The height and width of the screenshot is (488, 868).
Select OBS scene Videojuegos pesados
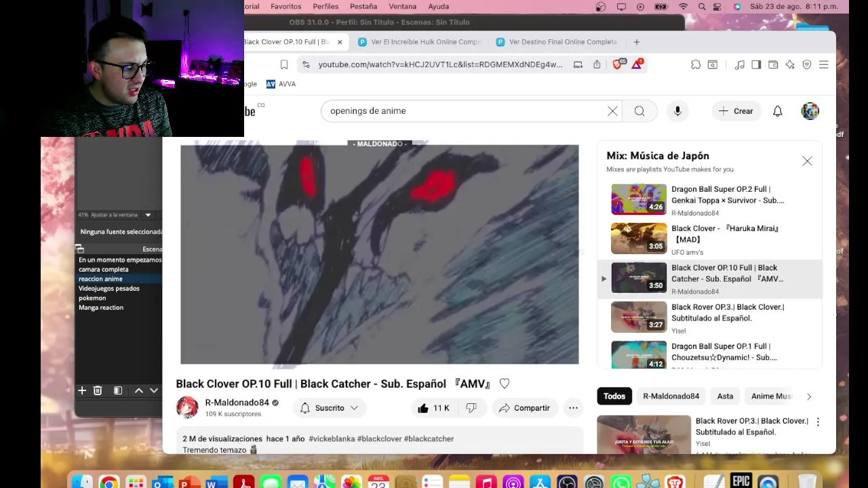pyautogui.click(x=108, y=289)
